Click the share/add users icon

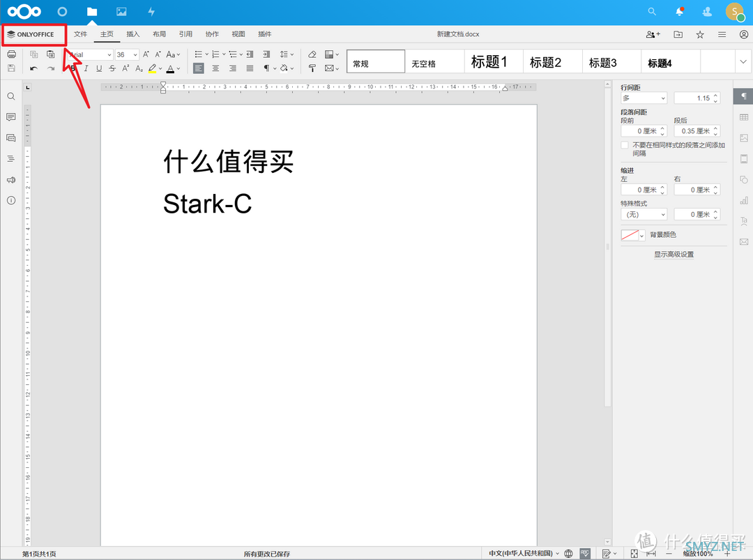[x=653, y=35]
